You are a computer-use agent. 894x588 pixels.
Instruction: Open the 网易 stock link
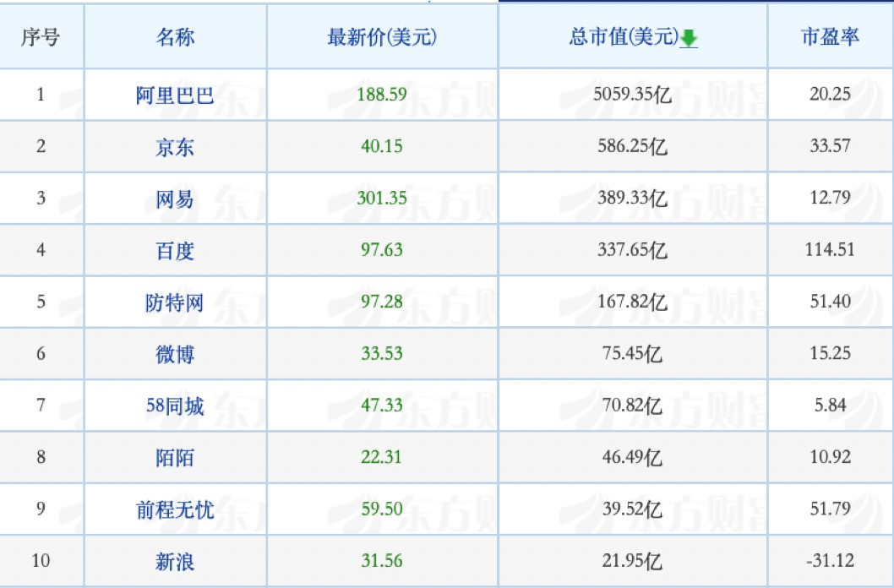[x=175, y=199]
